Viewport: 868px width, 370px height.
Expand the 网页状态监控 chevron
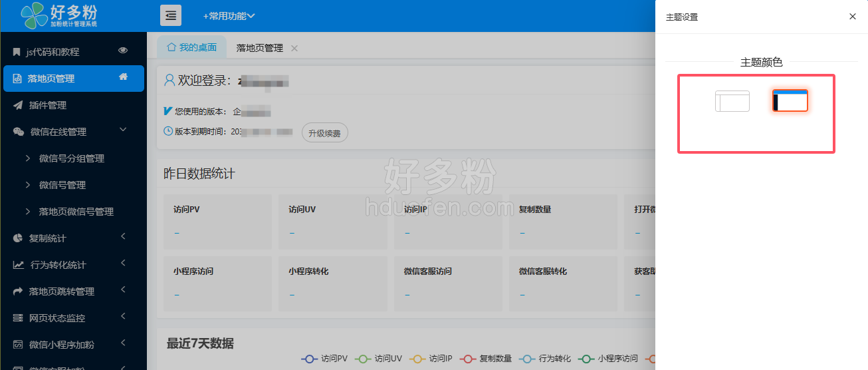click(123, 317)
